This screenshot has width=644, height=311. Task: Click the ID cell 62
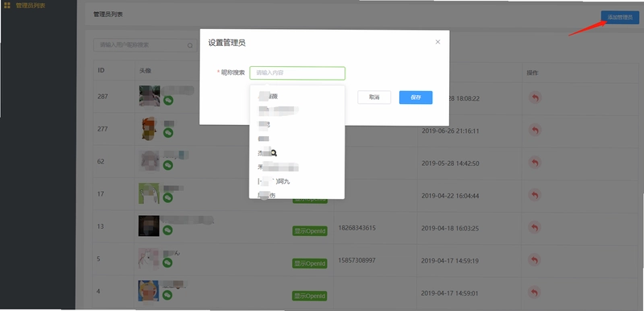[x=101, y=161]
